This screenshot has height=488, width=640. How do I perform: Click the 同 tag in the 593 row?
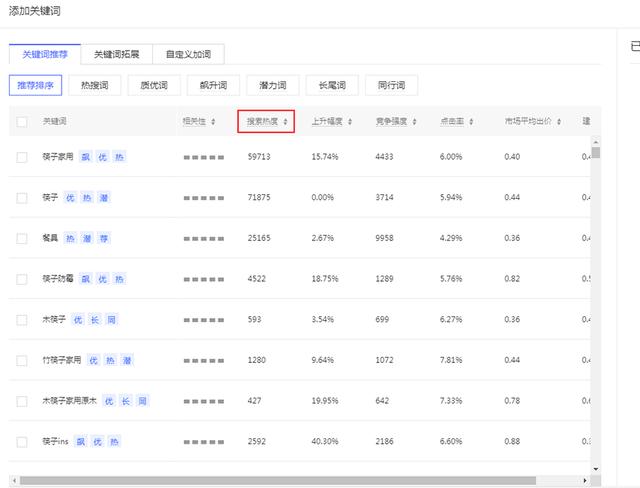click(x=111, y=319)
